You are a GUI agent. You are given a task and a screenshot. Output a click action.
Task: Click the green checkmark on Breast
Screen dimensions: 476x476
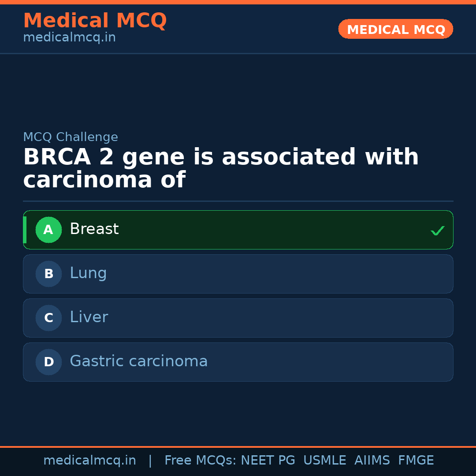click(437, 231)
